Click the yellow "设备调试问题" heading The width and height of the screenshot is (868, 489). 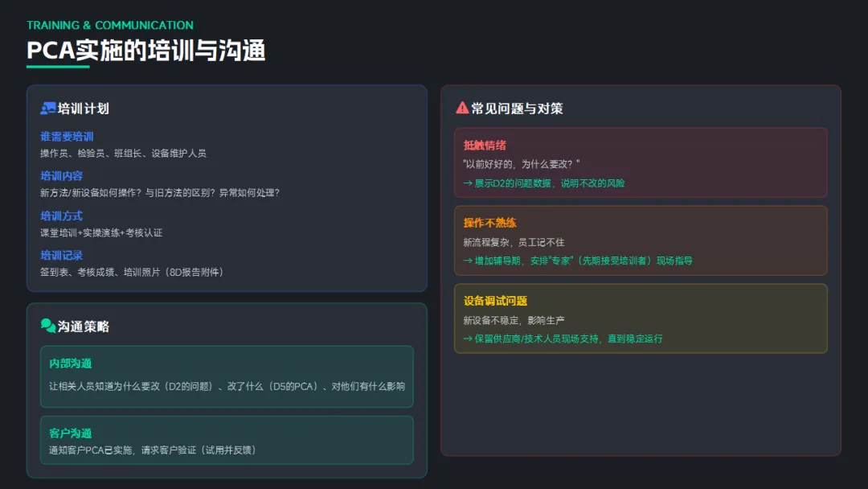tap(496, 301)
